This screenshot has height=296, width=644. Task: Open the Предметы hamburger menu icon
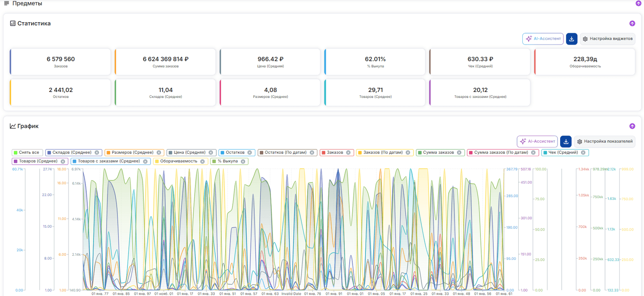click(x=6, y=3)
